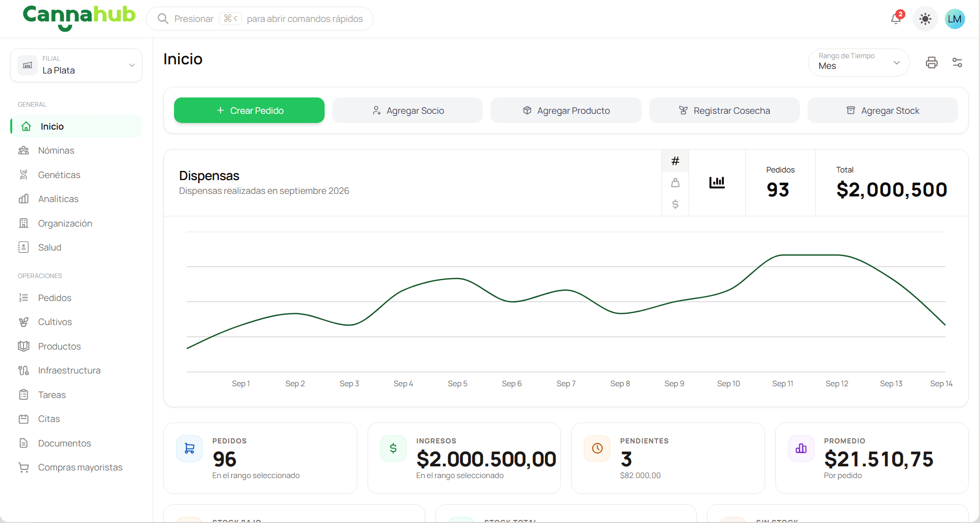Open Infraestructura in the sidebar
This screenshot has width=980, height=523.
(x=76, y=370)
